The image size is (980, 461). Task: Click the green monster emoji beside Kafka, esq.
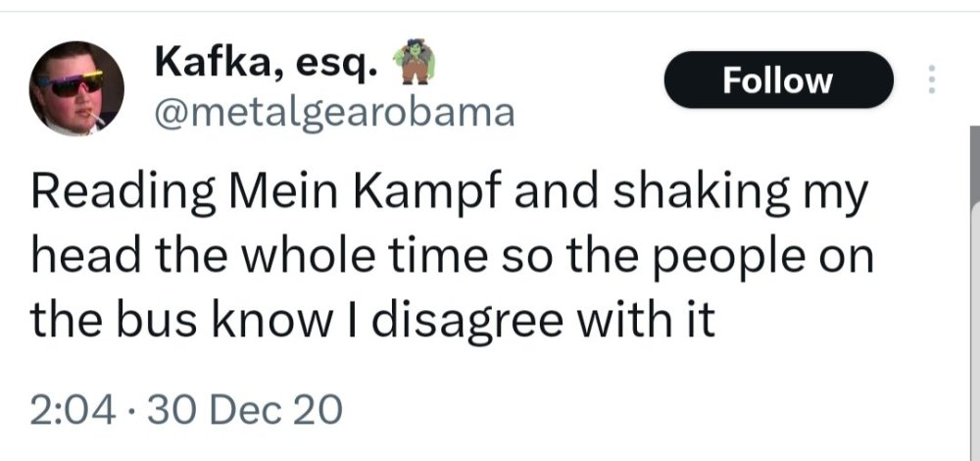pos(414,61)
